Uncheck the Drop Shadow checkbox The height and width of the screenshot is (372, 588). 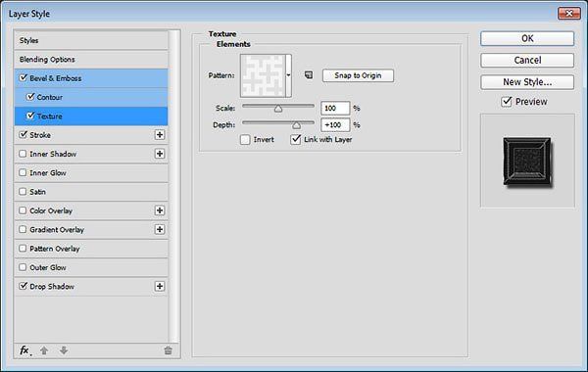[x=23, y=286]
